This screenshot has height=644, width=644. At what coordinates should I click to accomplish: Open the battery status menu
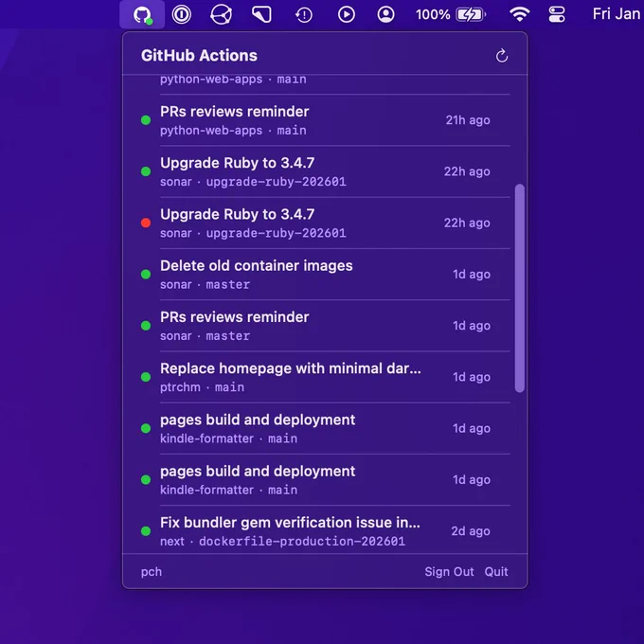(x=451, y=15)
